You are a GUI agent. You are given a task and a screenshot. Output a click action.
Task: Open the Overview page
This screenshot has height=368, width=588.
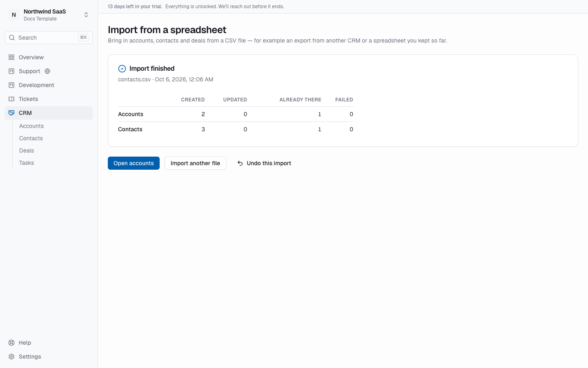(49, 57)
